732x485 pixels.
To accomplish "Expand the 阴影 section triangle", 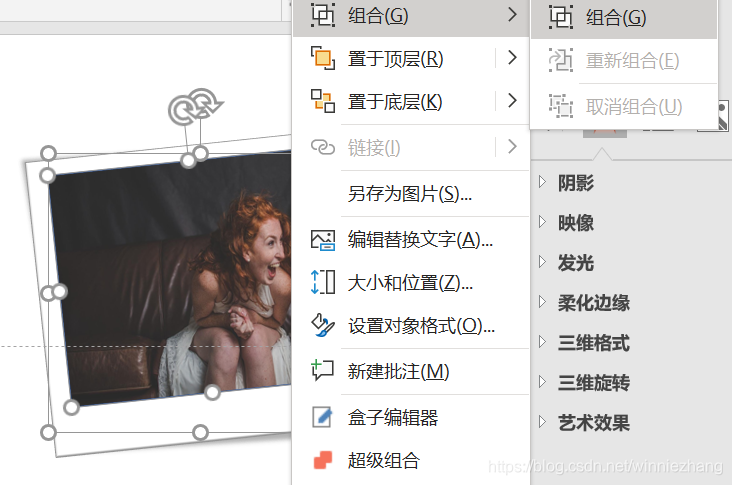I will click(x=542, y=182).
